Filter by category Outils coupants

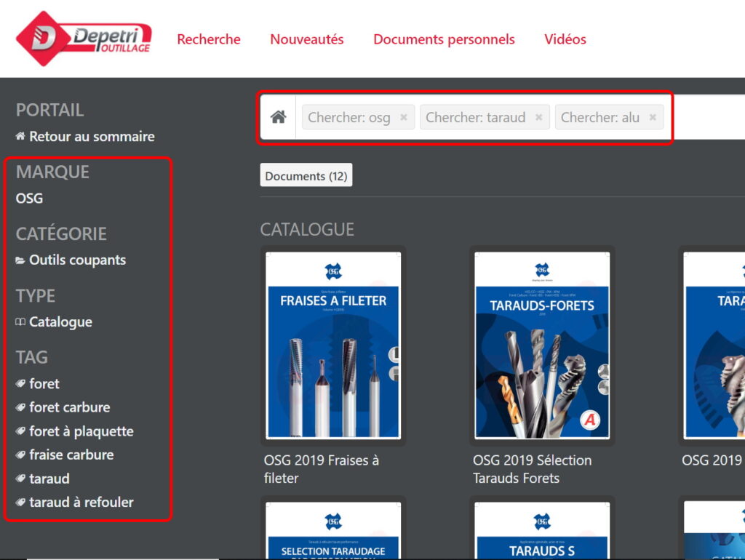77,260
